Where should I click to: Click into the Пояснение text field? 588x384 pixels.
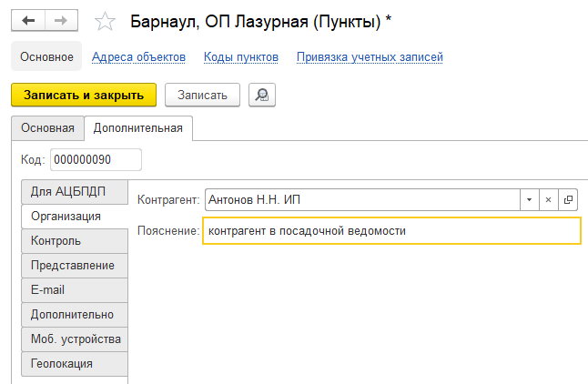click(x=390, y=231)
